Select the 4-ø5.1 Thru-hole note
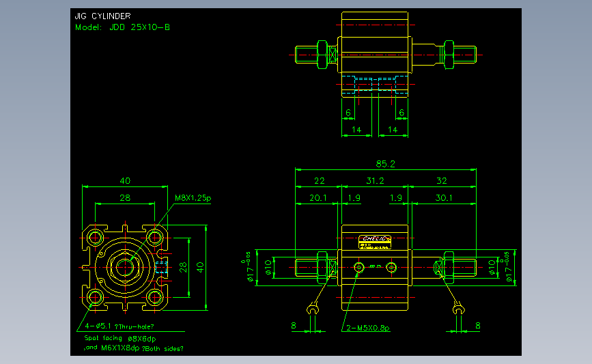This screenshot has width=592, height=364. 119,326
